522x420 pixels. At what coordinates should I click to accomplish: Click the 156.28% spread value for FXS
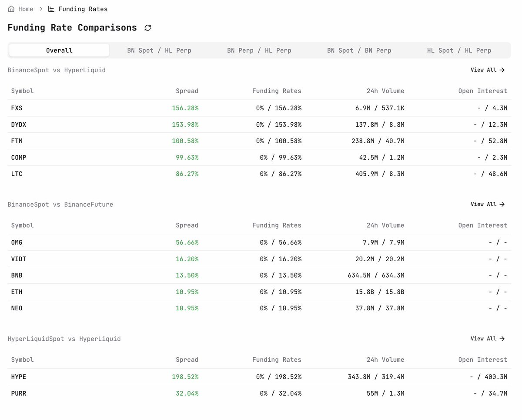click(x=185, y=108)
